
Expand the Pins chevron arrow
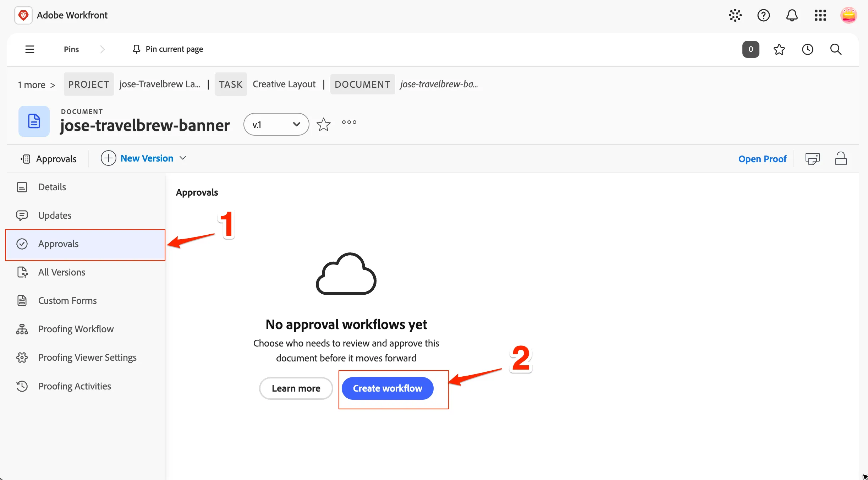(x=103, y=49)
